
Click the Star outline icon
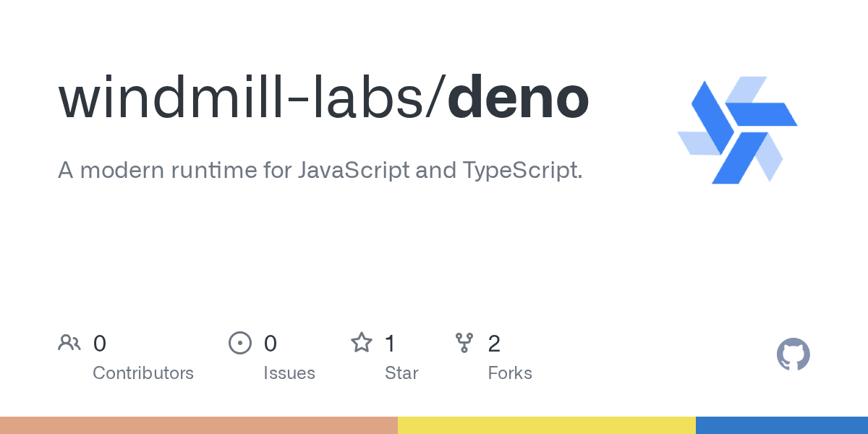(362, 343)
